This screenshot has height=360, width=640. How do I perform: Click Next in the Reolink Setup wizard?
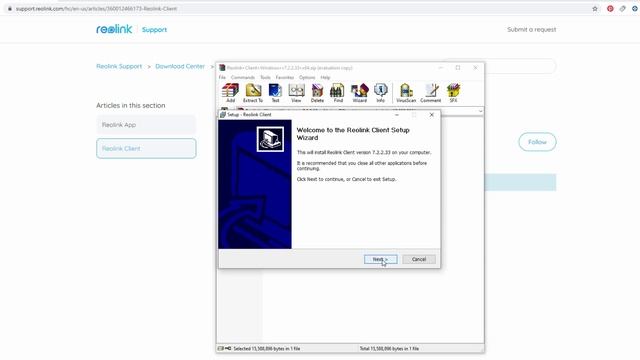pos(380,259)
